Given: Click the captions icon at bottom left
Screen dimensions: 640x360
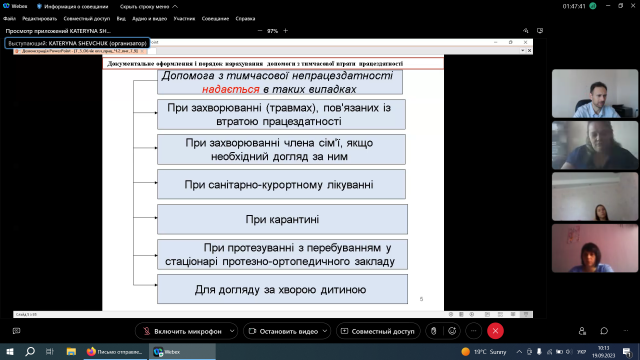Looking at the screenshot, I should [x=16, y=331].
